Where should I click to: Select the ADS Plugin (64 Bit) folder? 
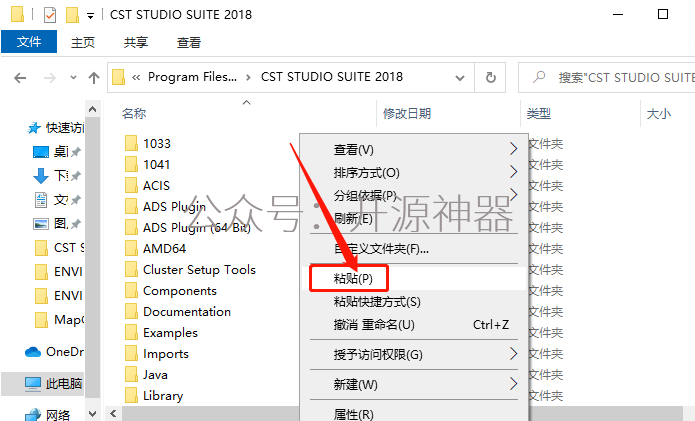(x=196, y=228)
